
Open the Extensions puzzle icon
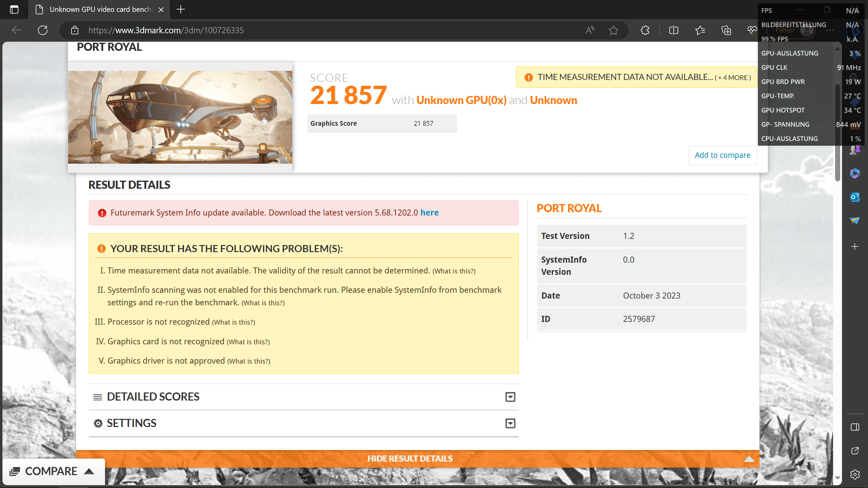tap(645, 30)
